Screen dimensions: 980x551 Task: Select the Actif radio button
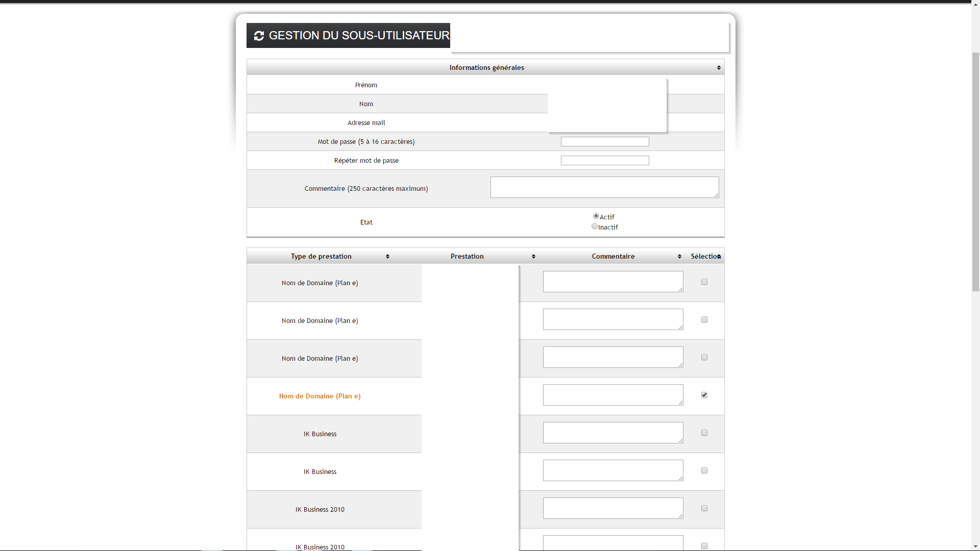596,216
